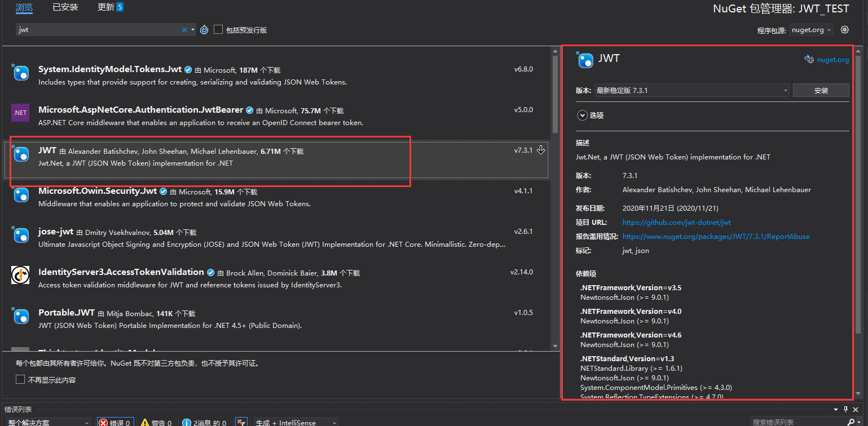The width and height of the screenshot is (868, 426).
Task: Toggle the error list filter icon
Action: [x=241, y=422]
